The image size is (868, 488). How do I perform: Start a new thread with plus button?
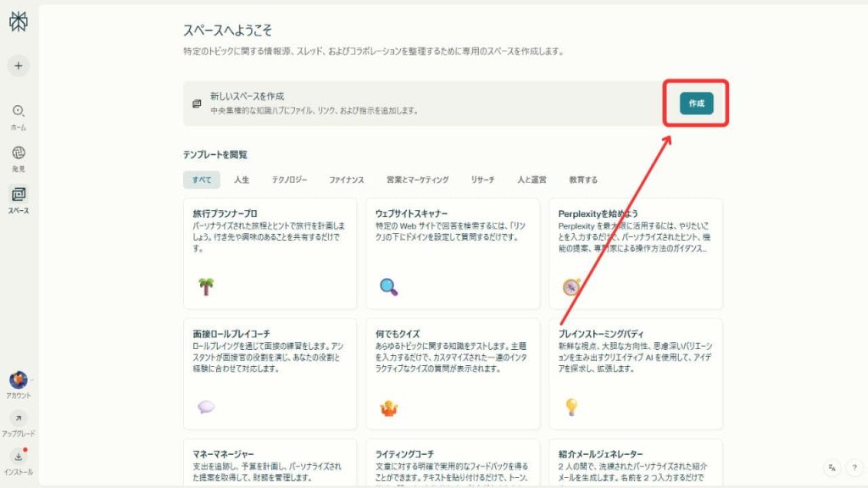click(19, 66)
